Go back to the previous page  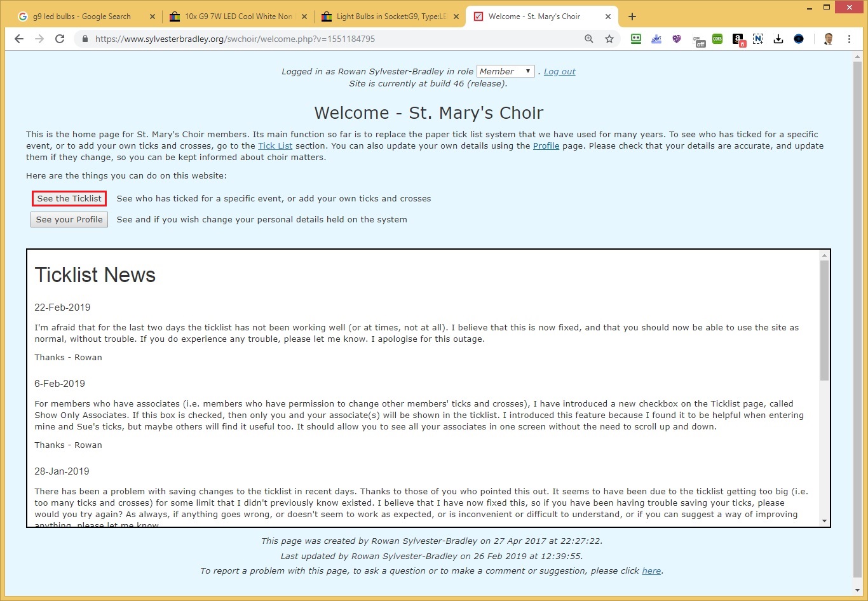(19, 39)
